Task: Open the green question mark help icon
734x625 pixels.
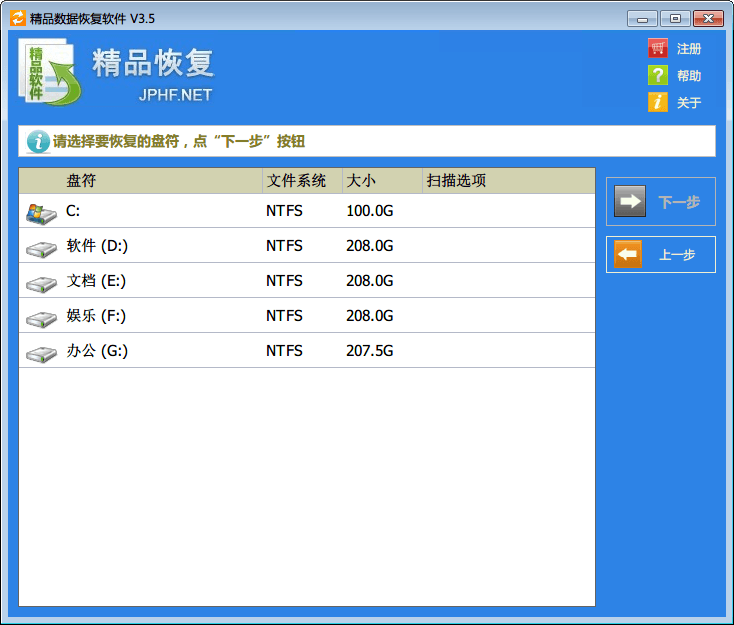Action: click(658, 75)
